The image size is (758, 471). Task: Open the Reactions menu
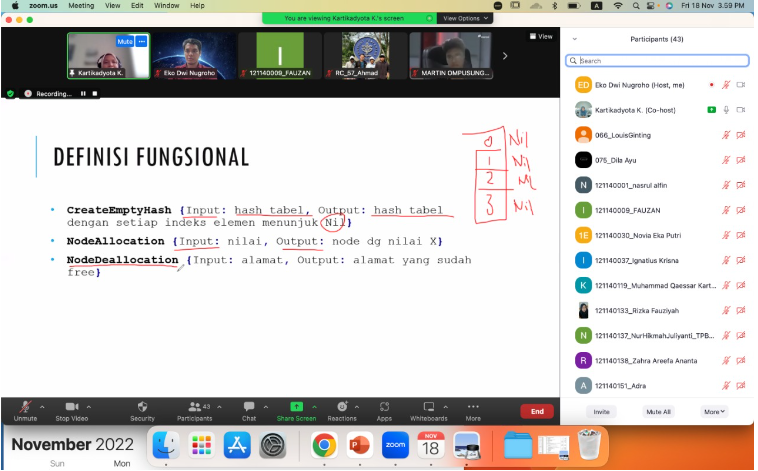click(x=342, y=407)
